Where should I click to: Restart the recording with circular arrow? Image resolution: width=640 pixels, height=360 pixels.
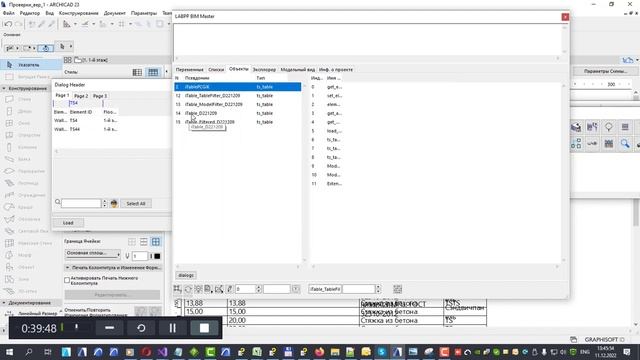[141, 328]
